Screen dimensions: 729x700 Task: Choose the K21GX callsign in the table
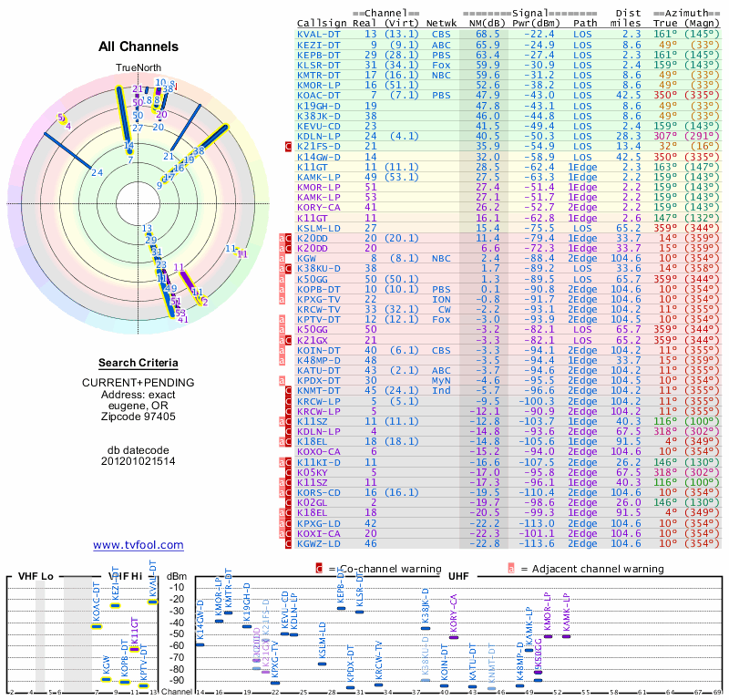click(313, 340)
